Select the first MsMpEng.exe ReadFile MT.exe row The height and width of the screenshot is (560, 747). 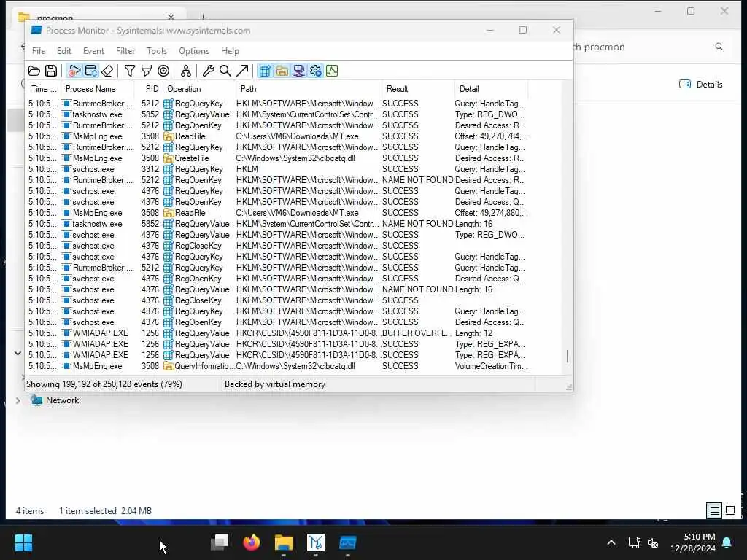278,136
